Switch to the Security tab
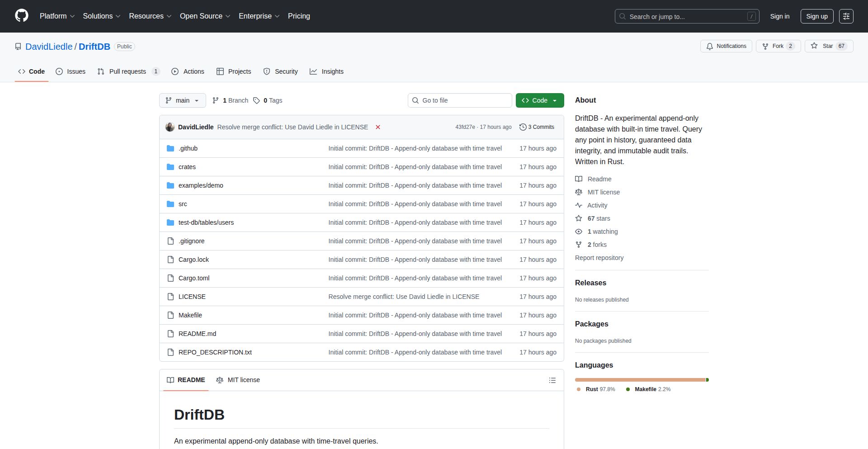 tap(280, 71)
